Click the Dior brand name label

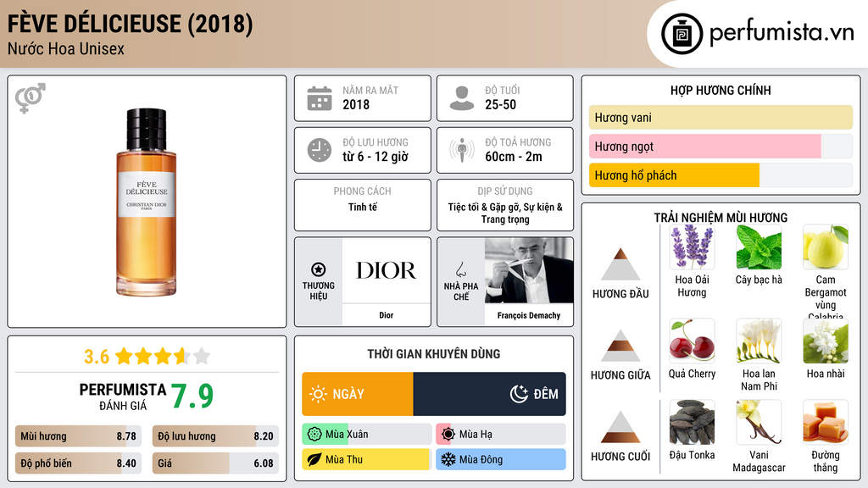coord(386,315)
